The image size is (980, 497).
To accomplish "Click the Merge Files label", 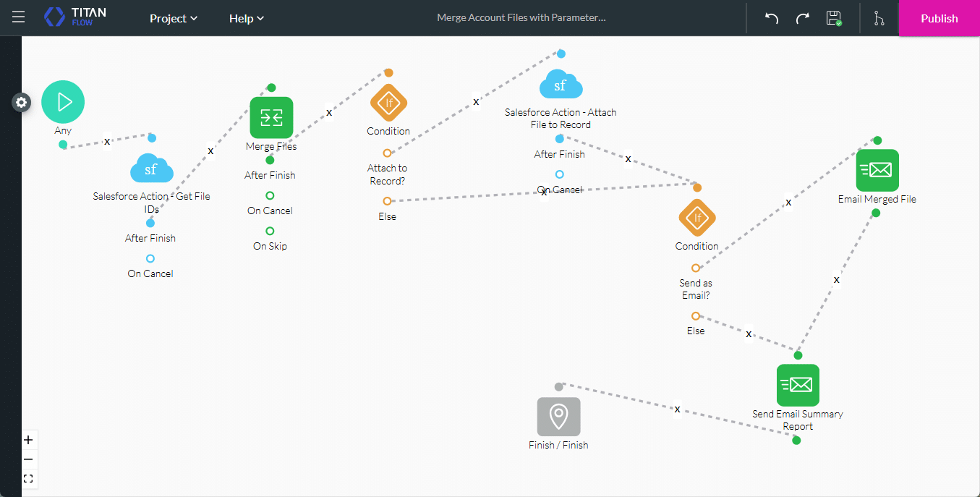I will click(x=271, y=146).
